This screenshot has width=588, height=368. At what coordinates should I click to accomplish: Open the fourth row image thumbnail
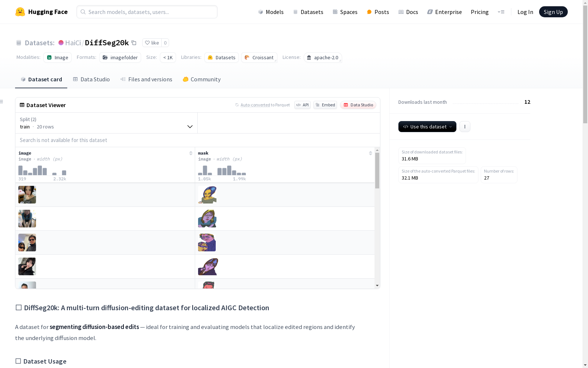[27, 266]
